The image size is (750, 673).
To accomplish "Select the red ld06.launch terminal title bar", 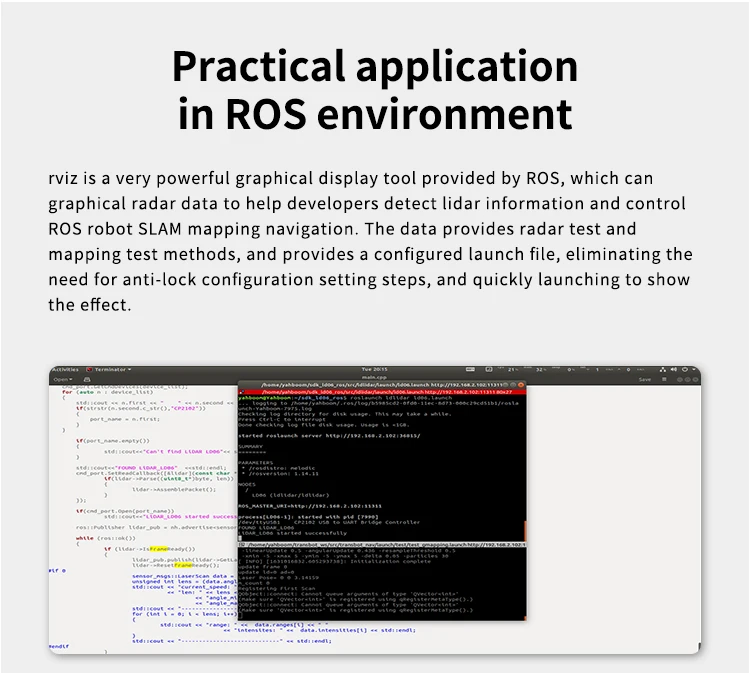I will coord(380,391).
